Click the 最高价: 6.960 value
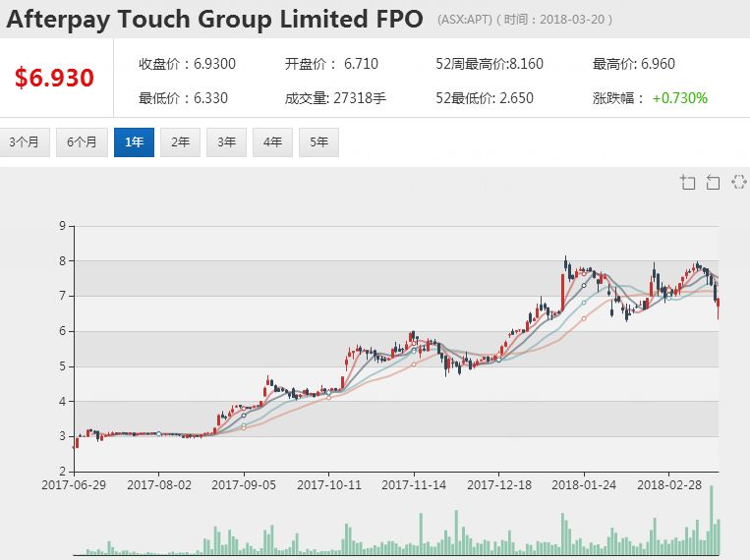Viewport: 750px width, 560px height. coord(634,64)
